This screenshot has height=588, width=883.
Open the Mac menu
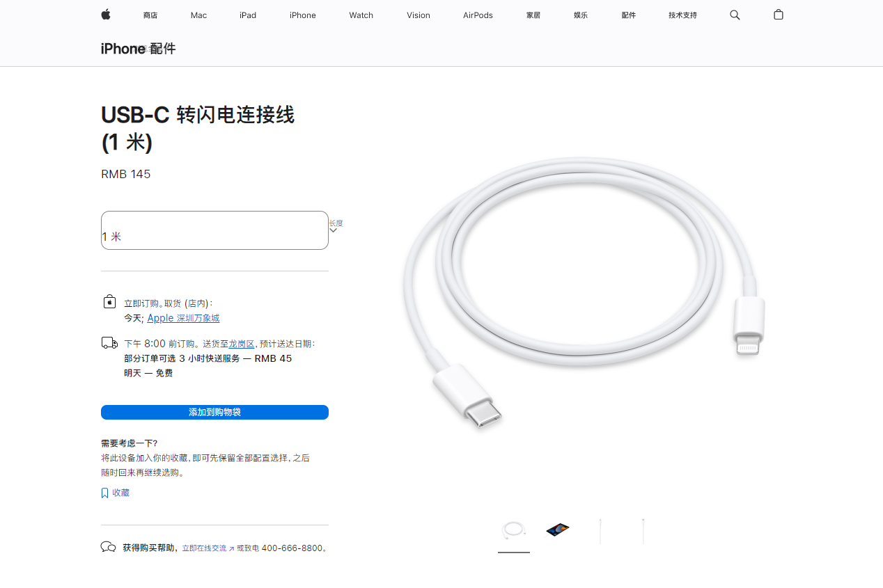(x=198, y=15)
